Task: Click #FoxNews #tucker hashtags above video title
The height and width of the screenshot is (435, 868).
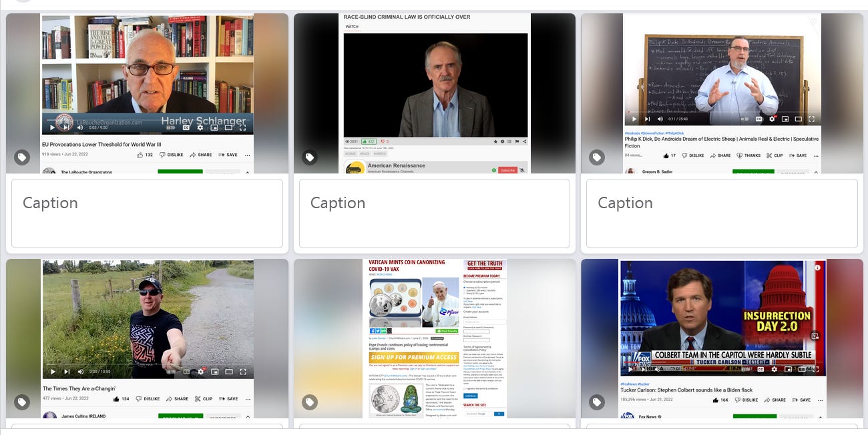Action: [635, 384]
